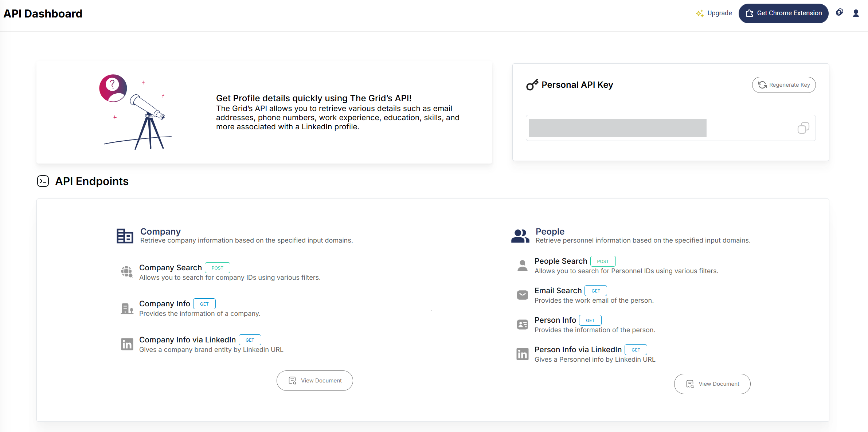Click the Company Search globe icon
This screenshot has height=432, width=868.
[x=127, y=272]
